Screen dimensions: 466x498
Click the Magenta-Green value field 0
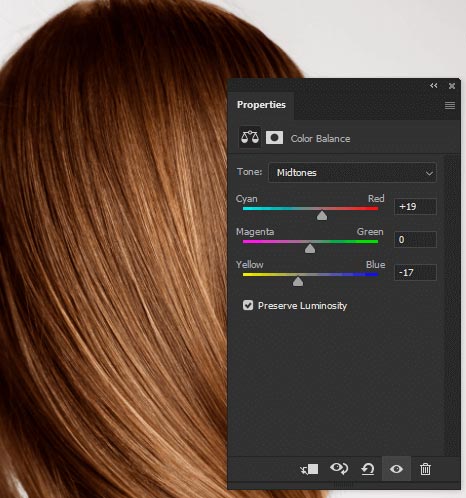(415, 239)
